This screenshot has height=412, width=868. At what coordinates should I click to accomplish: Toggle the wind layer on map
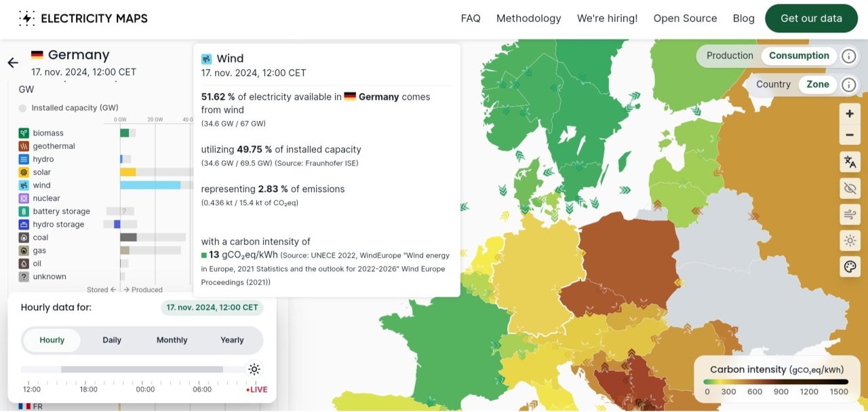click(850, 214)
